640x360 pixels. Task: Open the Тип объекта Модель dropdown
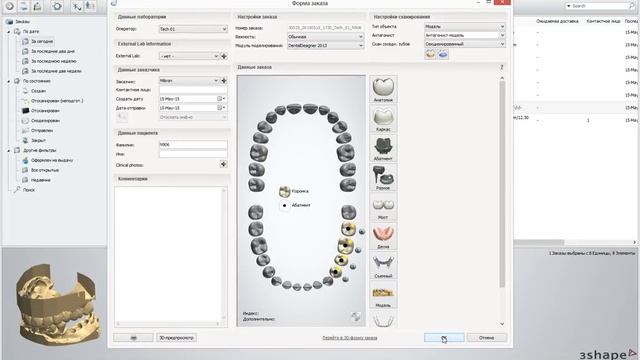(464, 27)
